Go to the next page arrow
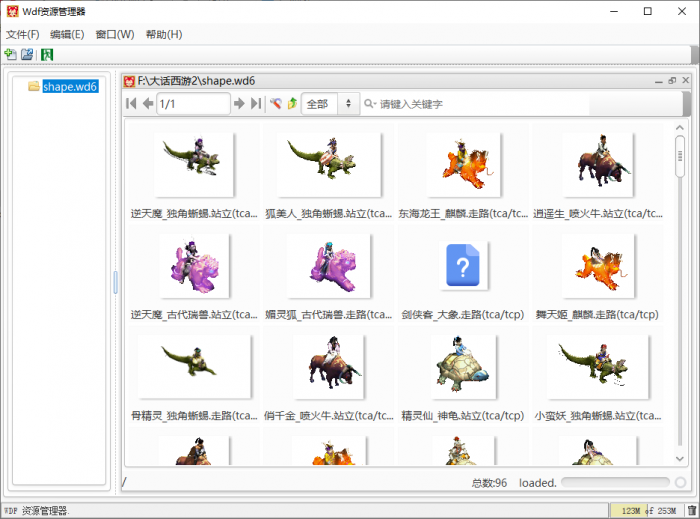Screen dimensions: 700x519 coord(239,104)
